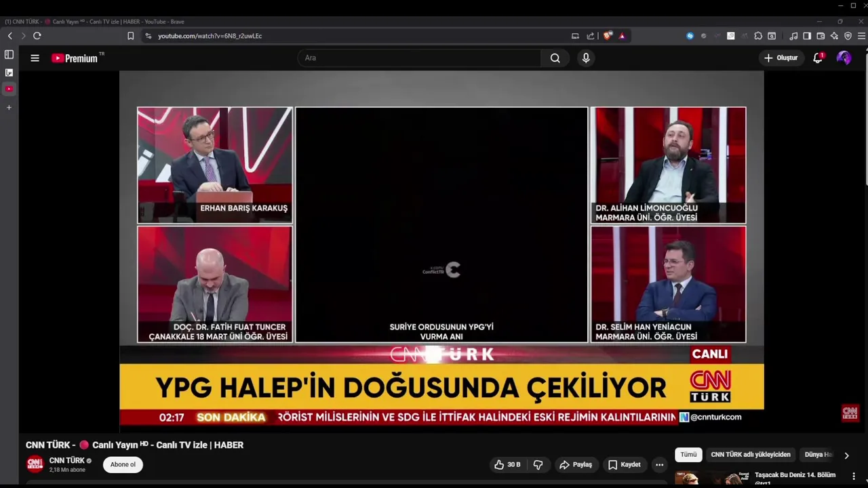Click the video title CNN TÜRK Canlı Yayın
The width and height of the screenshot is (868, 488).
[134, 445]
